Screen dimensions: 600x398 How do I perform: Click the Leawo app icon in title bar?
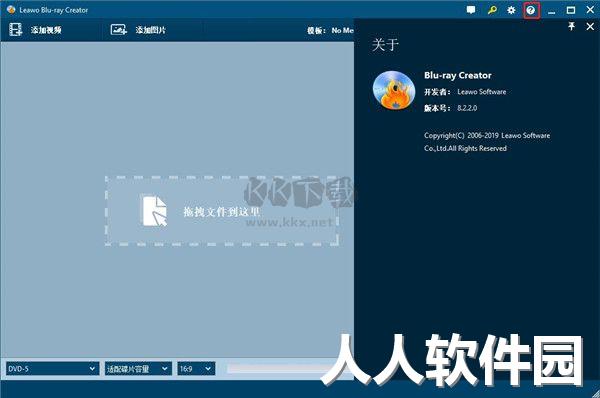(x=11, y=10)
